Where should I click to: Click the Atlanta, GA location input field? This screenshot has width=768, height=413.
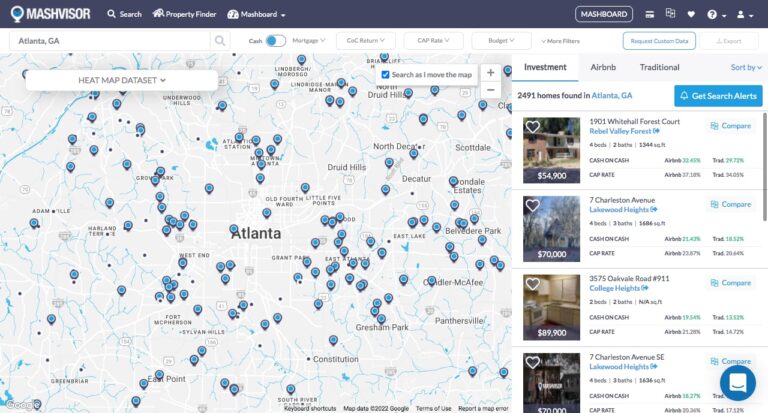(x=110, y=41)
